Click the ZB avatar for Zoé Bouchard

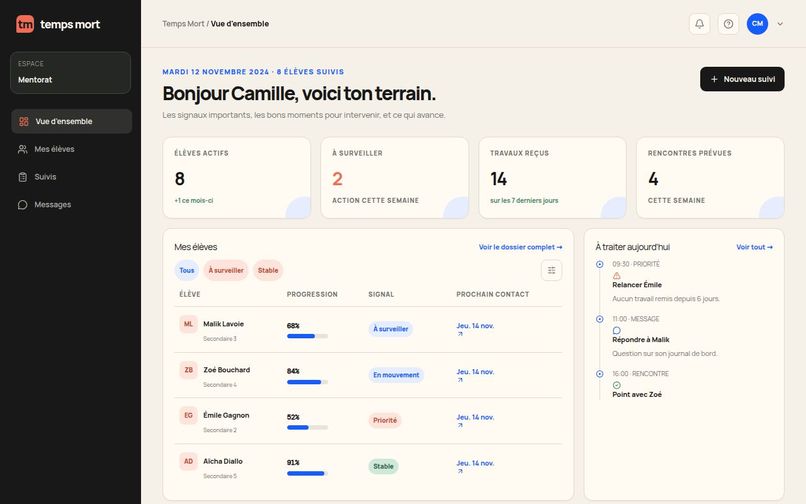(x=188, y=370)
